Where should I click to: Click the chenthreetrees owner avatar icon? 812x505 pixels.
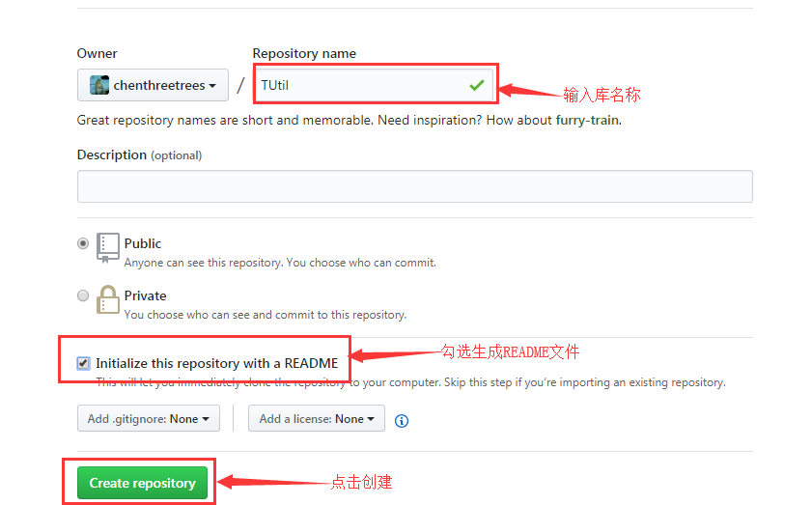point(99,85)
